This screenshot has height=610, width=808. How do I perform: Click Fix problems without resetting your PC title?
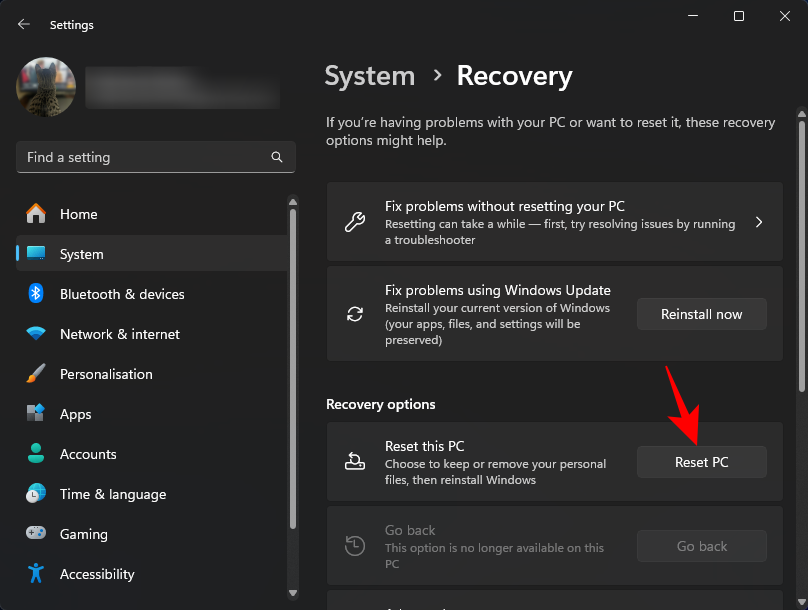point(504,206)
